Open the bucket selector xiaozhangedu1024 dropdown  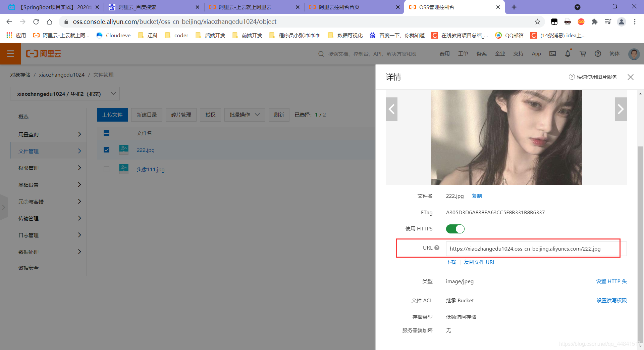click(65, 94)
